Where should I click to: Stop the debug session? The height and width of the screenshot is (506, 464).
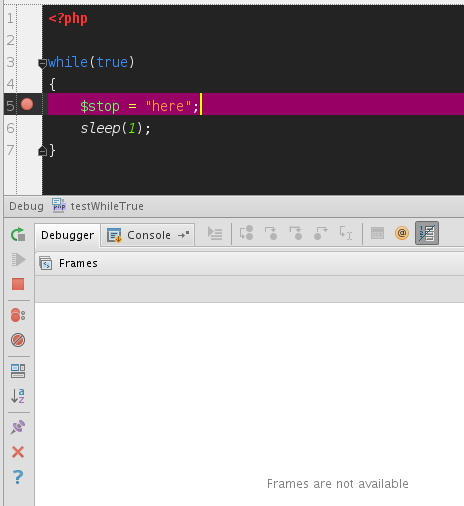point(18,284)
